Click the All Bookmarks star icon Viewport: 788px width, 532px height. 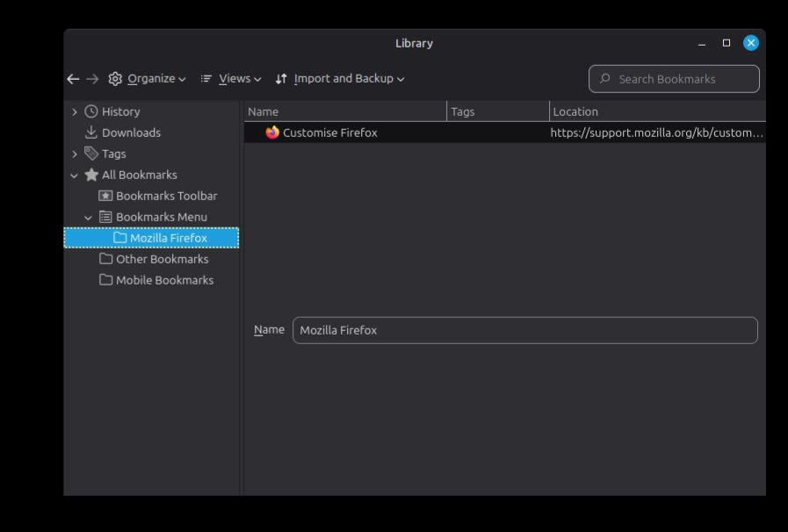[91, 175]
